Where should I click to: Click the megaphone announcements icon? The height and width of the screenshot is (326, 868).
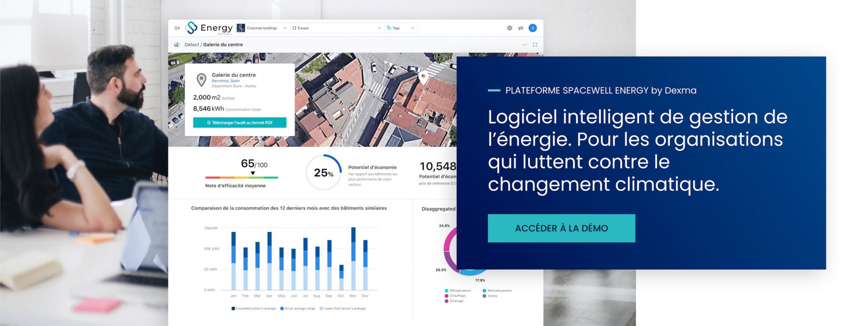pyautogui.click(x=521, y=28)
